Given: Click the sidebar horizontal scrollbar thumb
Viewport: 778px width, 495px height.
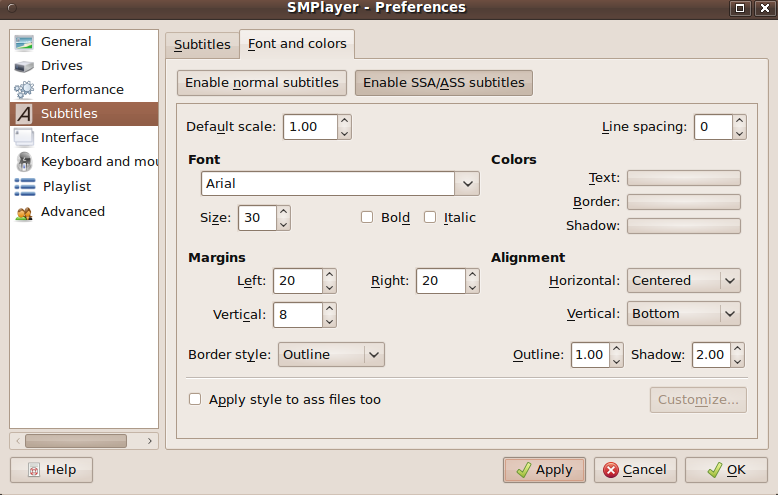Looking at the screenshot, I should [76, 441].
